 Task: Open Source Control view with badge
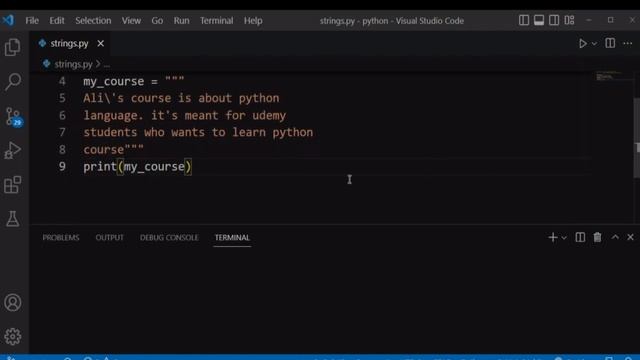tap(13, 117)
